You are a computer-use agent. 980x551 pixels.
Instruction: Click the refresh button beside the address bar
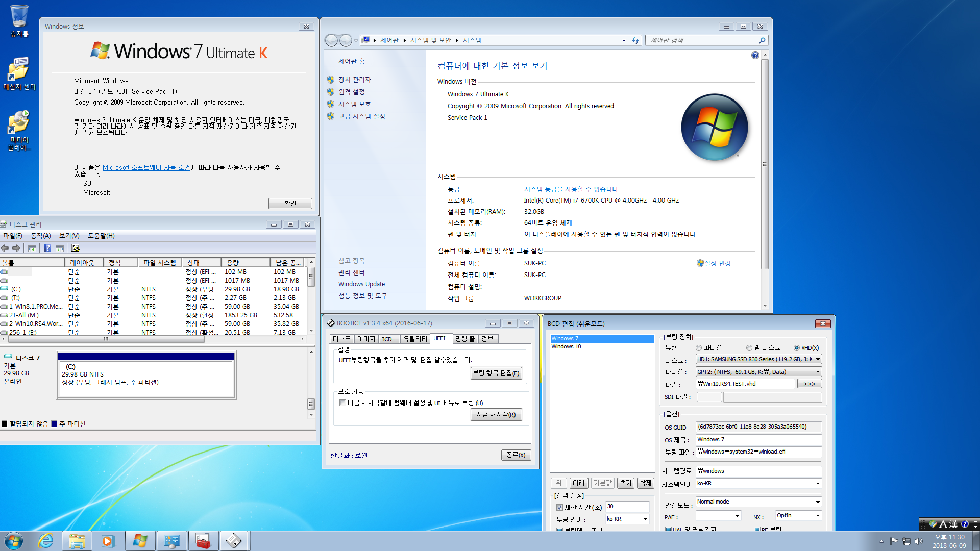pos(635,40)
